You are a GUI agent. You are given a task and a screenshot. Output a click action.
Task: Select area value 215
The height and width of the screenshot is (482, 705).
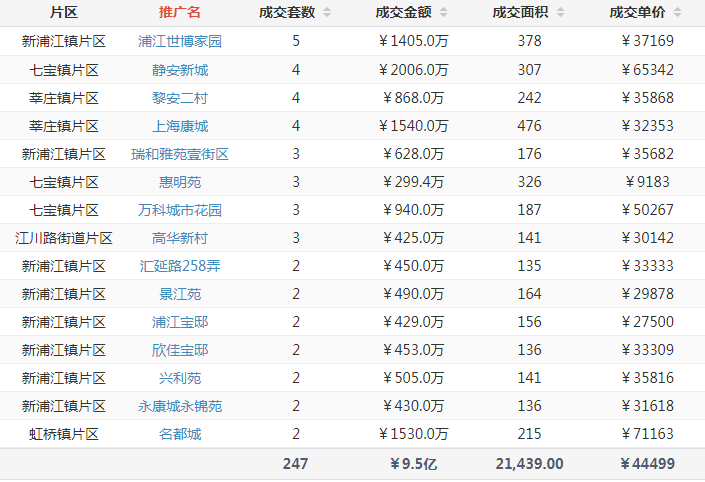point(529,434)
